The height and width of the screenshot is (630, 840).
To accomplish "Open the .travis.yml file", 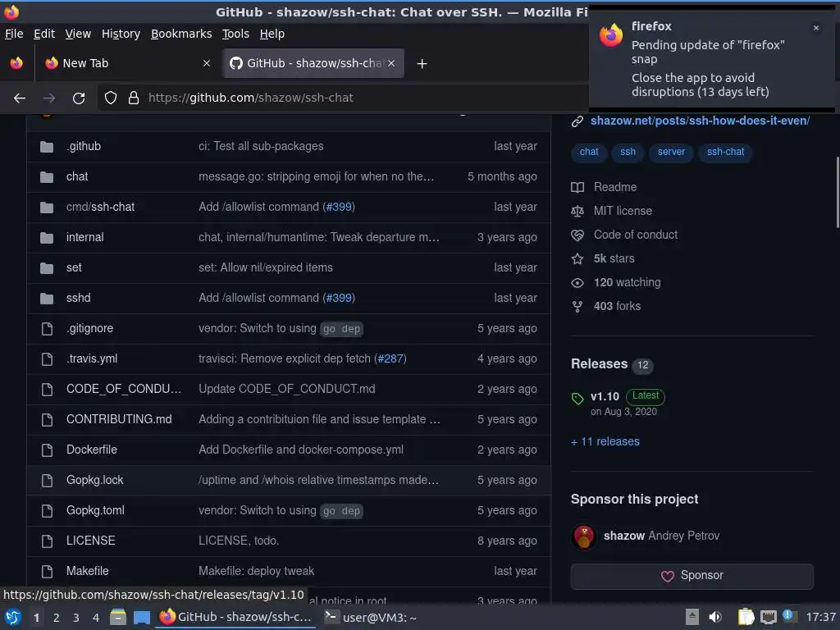I will tap(92, 359).
